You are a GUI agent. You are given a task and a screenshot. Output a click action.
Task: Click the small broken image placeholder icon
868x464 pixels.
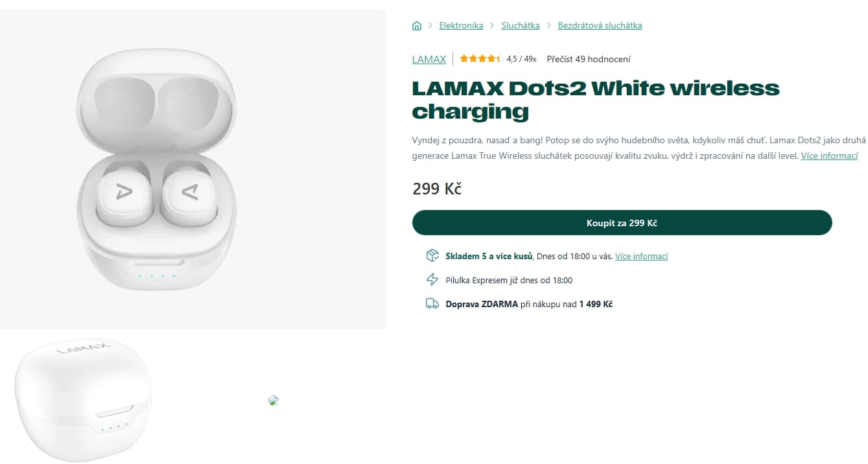(273, 400)
